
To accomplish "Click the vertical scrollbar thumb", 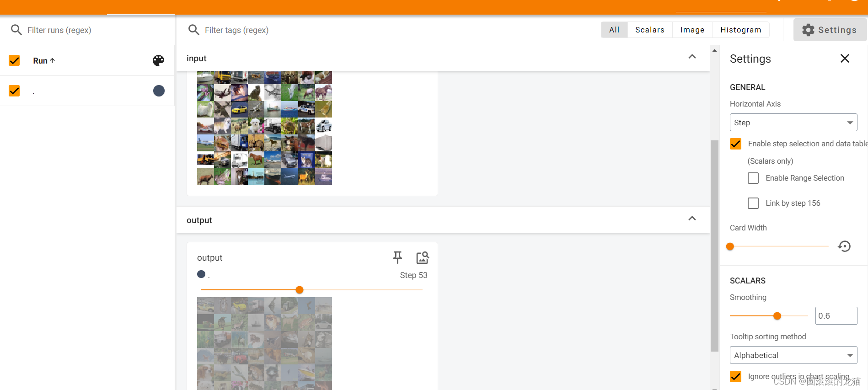I will tap(714, 246).
